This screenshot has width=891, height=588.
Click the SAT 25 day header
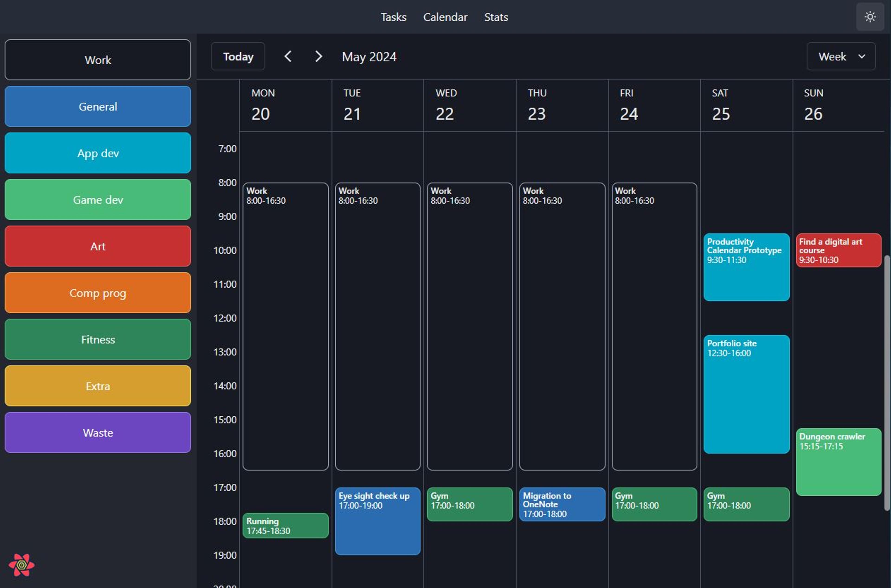point(747,105)
